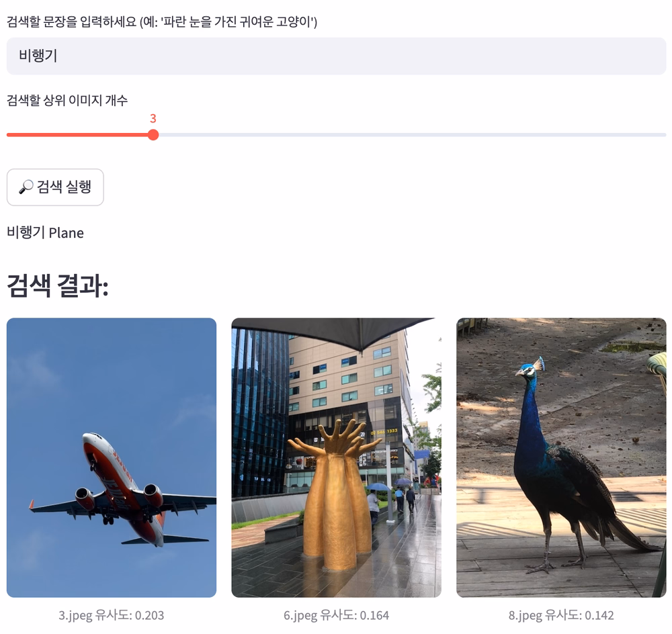The height and width of the screenshot is (634, 672).
Task: Click the magnifier icon on search button
Action: (x=26, y=187)
